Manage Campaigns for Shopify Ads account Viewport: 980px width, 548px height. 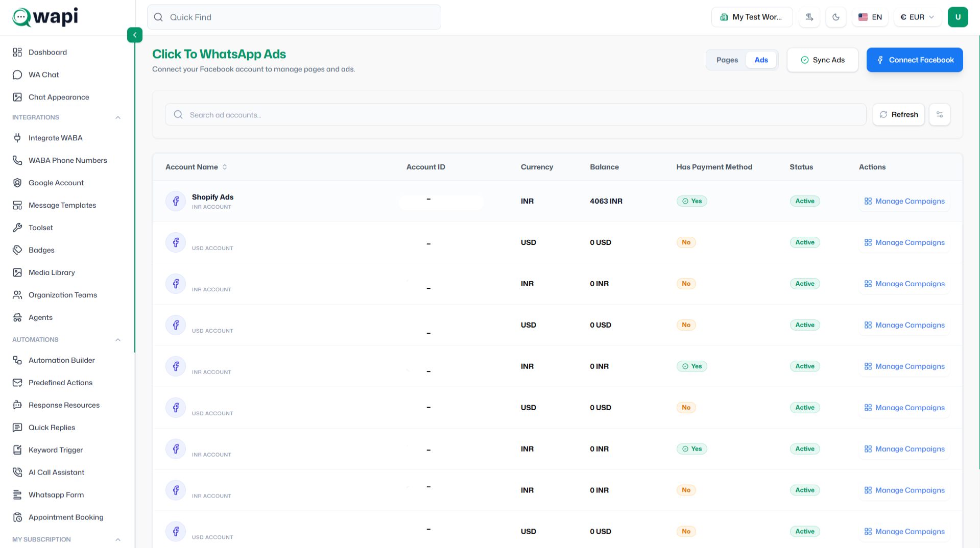point(904,201)
